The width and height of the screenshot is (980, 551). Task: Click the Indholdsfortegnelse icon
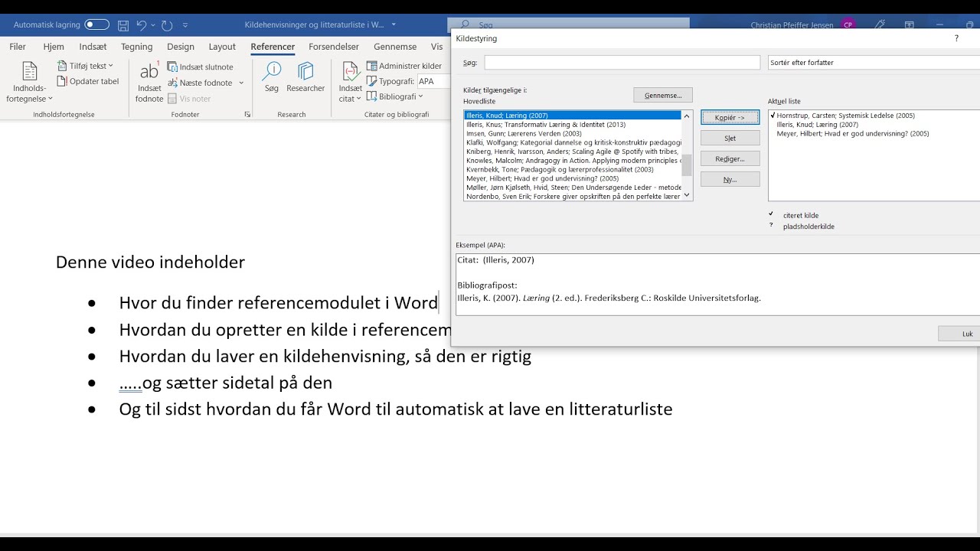pyautogui.click(x=30, y=71)
